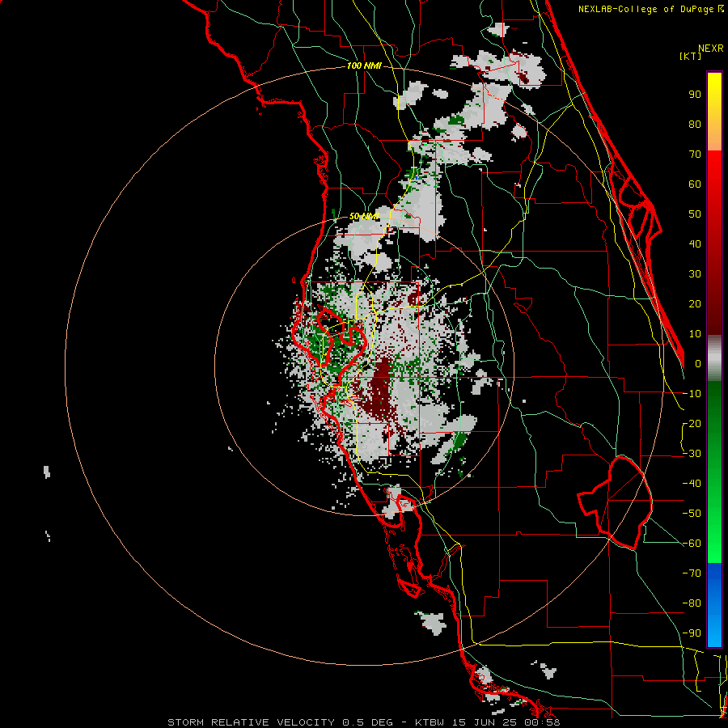Image resolution: width=728 pixels, height=728 pixels.
Task: Click the -90 scale value
Action: tap(692, 633)
